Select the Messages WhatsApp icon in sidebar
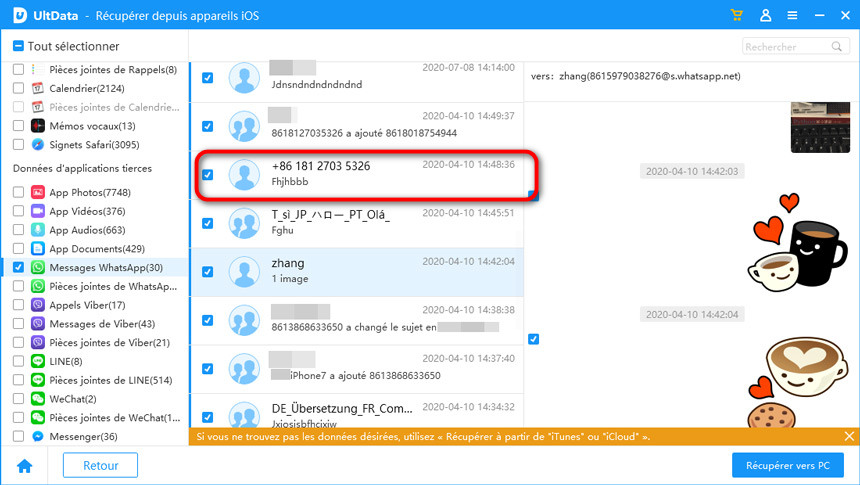 coord(38,268)
